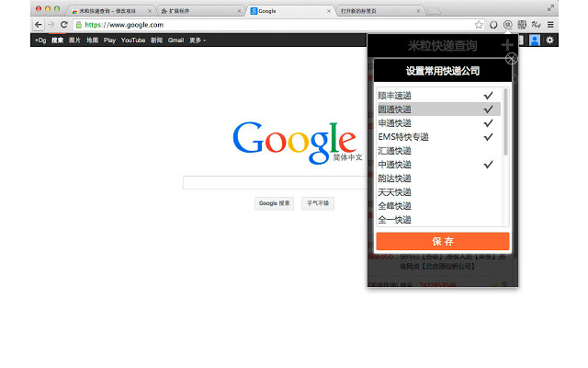Viewport: 588px width, 368px height.
Task: Click the script extension icon in toolbar
Action: [x=536, y=25]
